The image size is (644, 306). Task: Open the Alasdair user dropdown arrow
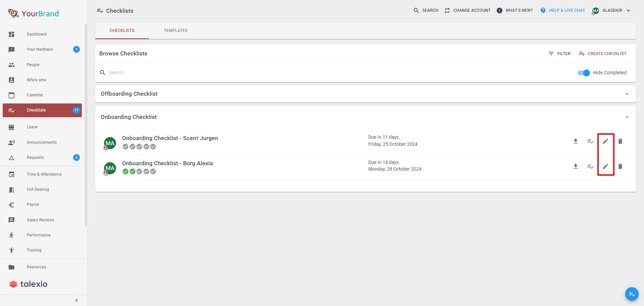click(x=628, y=10)
